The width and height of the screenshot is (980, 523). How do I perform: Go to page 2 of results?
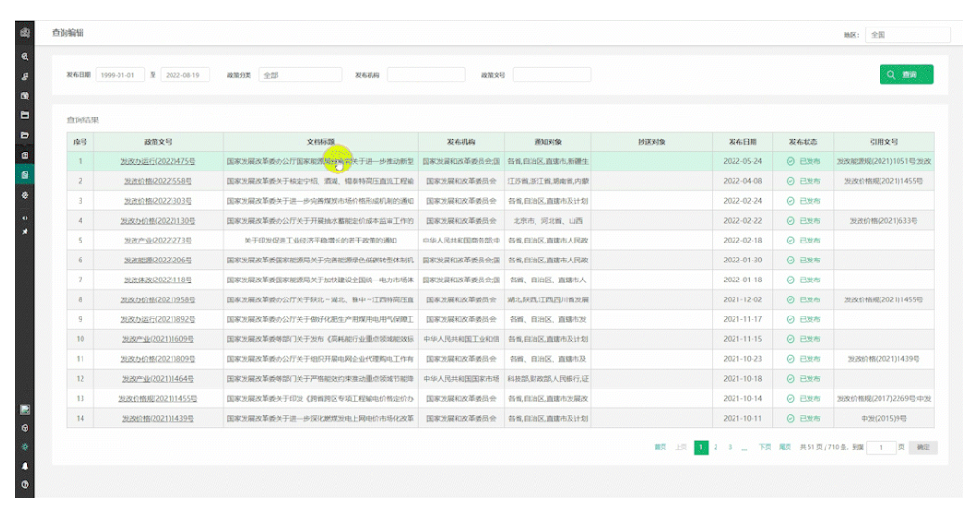point(716,447)
